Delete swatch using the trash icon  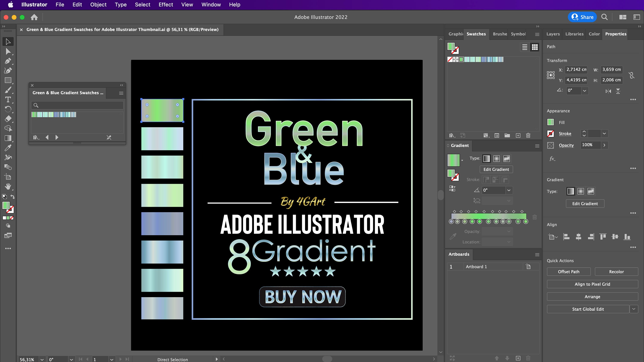click(528, 135)
